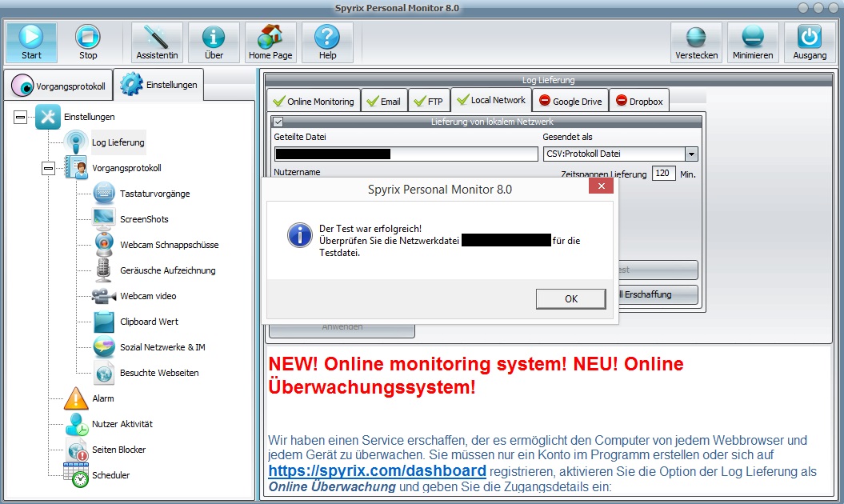The image size is (844, 504).
Task: Open Alarm tree item label
Action: tap(103, 398)
